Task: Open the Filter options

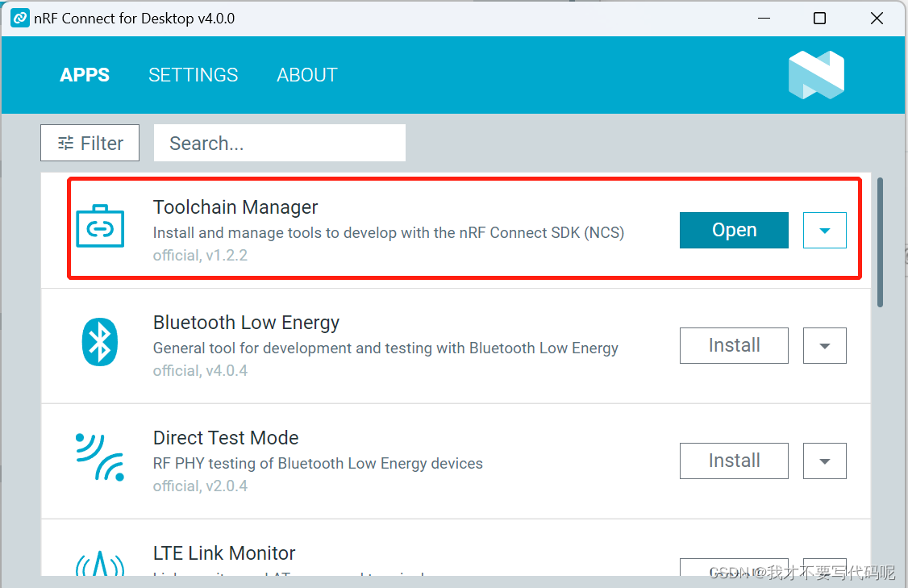Action: pyautogui.click(x=90, y=143)
